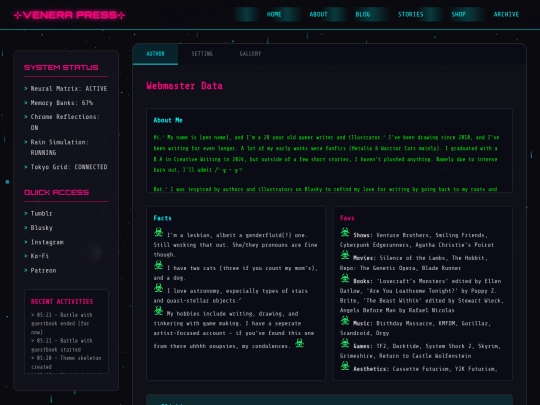This screenshot has height=405, width=540.
Task: Click biohazard icon beside Music
Action: point(345,320)
